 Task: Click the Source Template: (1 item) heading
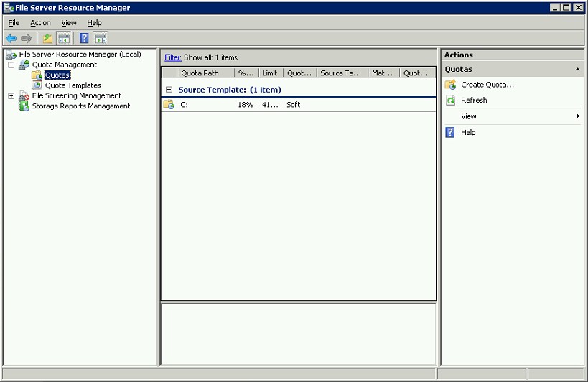point(230,90)
